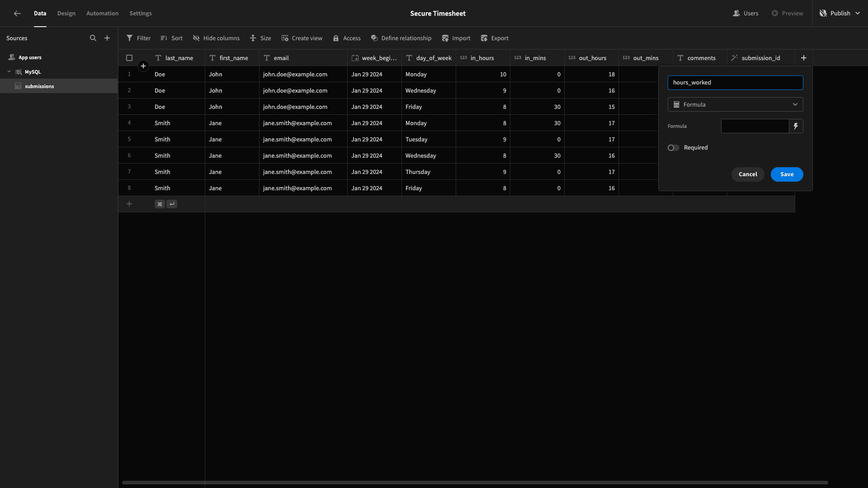Switch to the Design tab
Viewport: 868px width, 488px height.
[x=66, y=14]
